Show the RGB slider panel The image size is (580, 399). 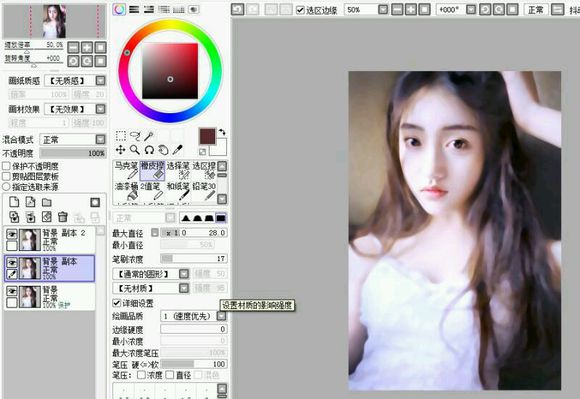[134, 9]
